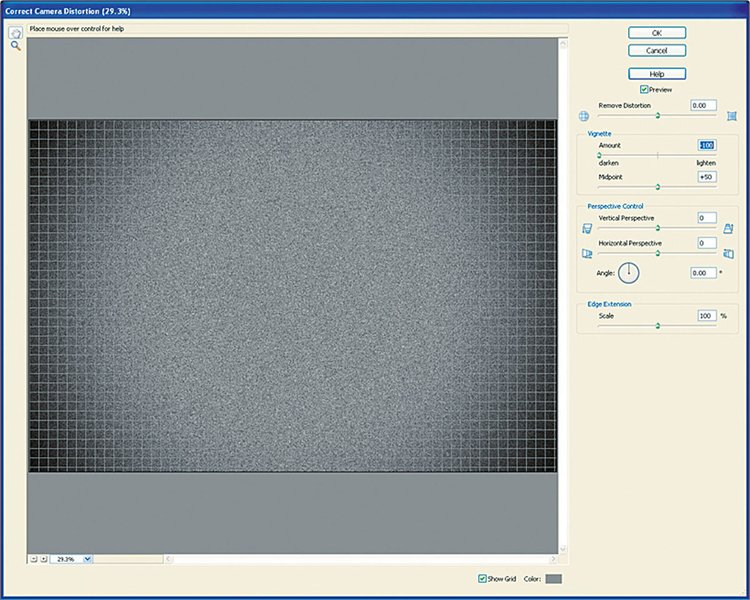750x600 pixels.
Task: Click the vignette preview image
Action: point(293,296)
